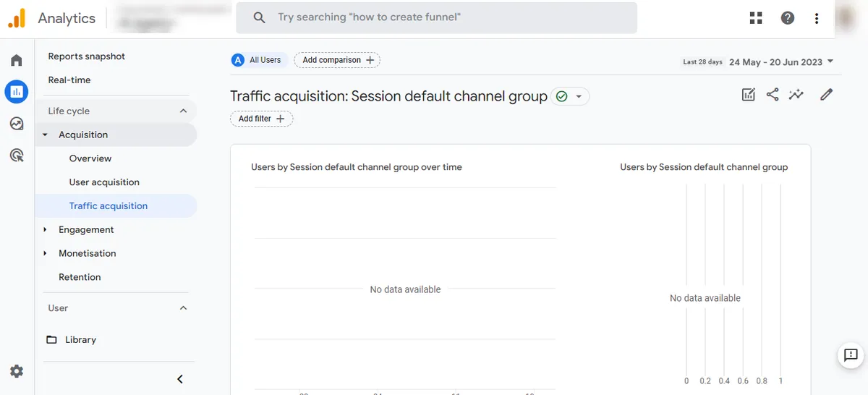This screenshot has width=868, height=395.
Task: Click the green report status check icon
Action: tap(562, 96)
